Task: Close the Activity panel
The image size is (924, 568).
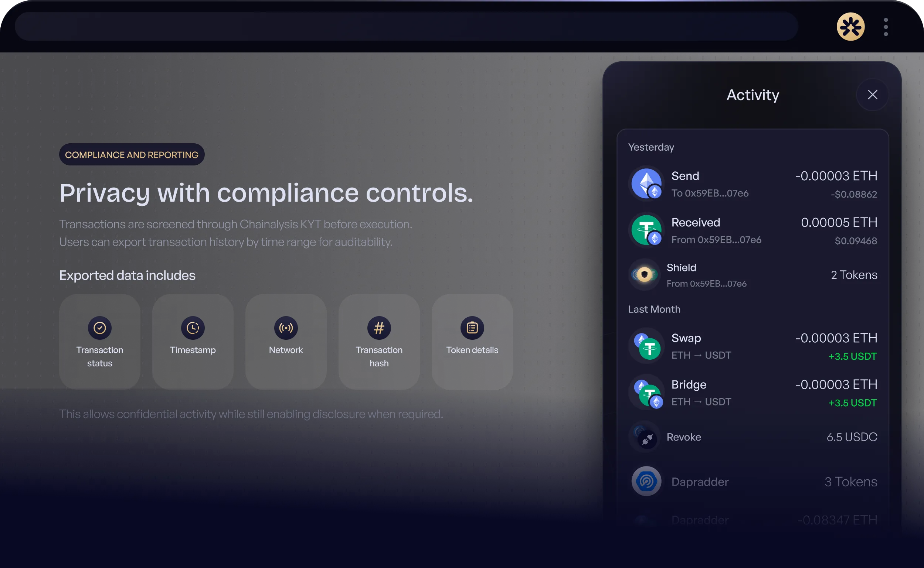Action: (872, 95)
